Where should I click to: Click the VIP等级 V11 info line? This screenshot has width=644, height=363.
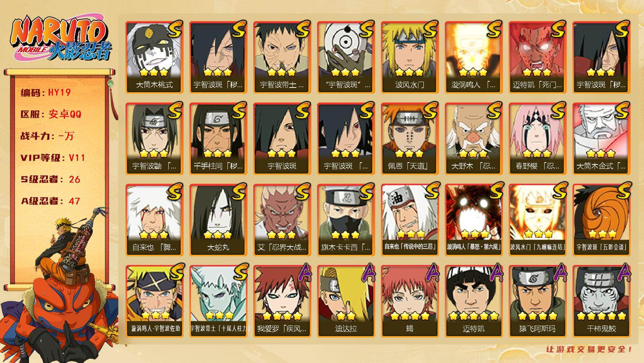53,158
